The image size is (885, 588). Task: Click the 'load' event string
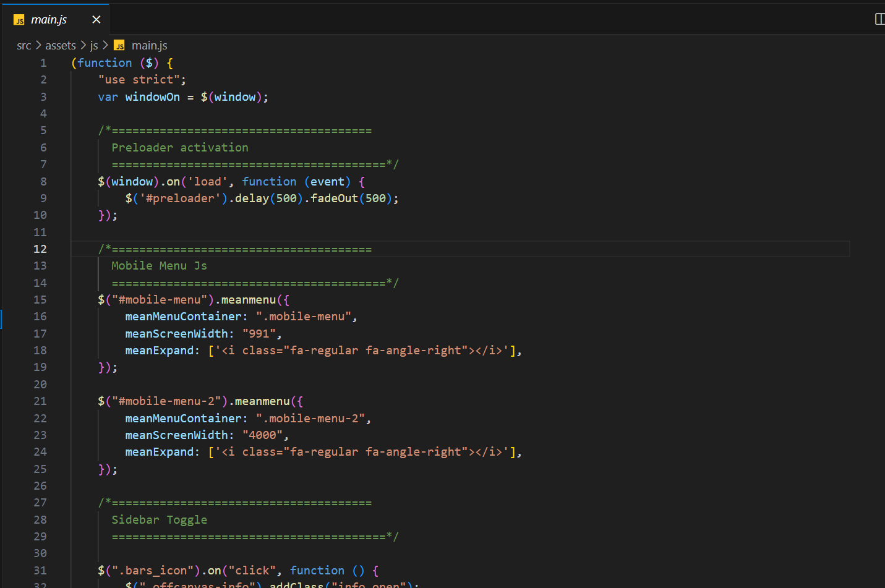207,182
